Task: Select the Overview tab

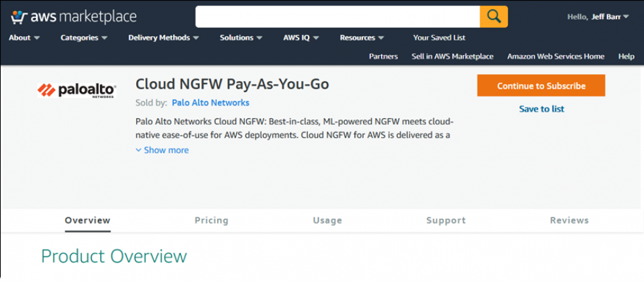Action: click(x=87, y=221)
